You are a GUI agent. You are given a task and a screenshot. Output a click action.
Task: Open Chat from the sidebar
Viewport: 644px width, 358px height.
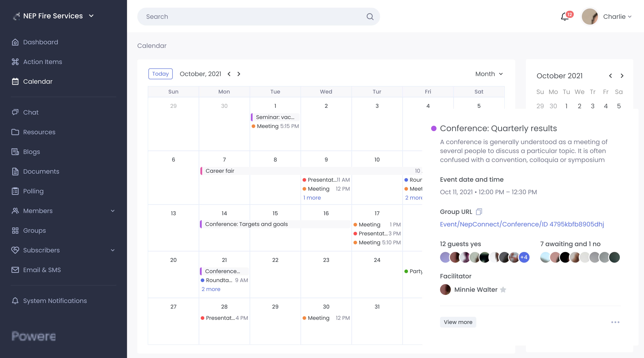(x=31, y=112)
